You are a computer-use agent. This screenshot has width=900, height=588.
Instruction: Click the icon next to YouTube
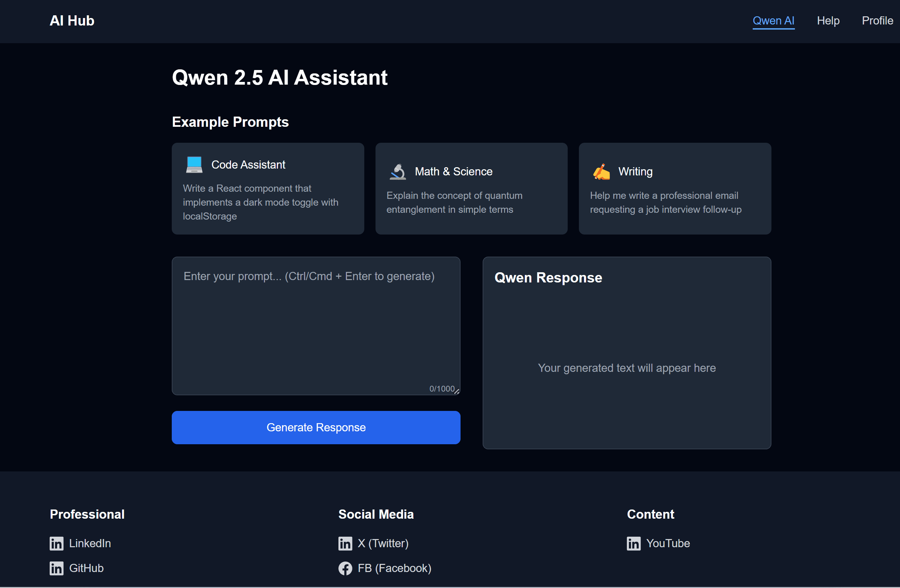[633, 543]
